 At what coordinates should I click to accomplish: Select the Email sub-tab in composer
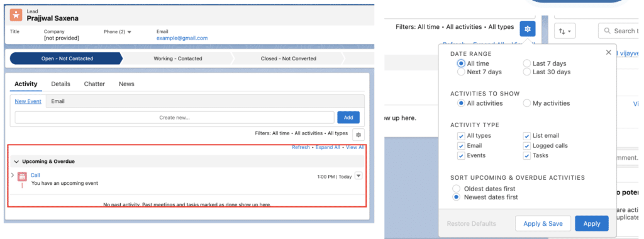(x=58, y=101)
